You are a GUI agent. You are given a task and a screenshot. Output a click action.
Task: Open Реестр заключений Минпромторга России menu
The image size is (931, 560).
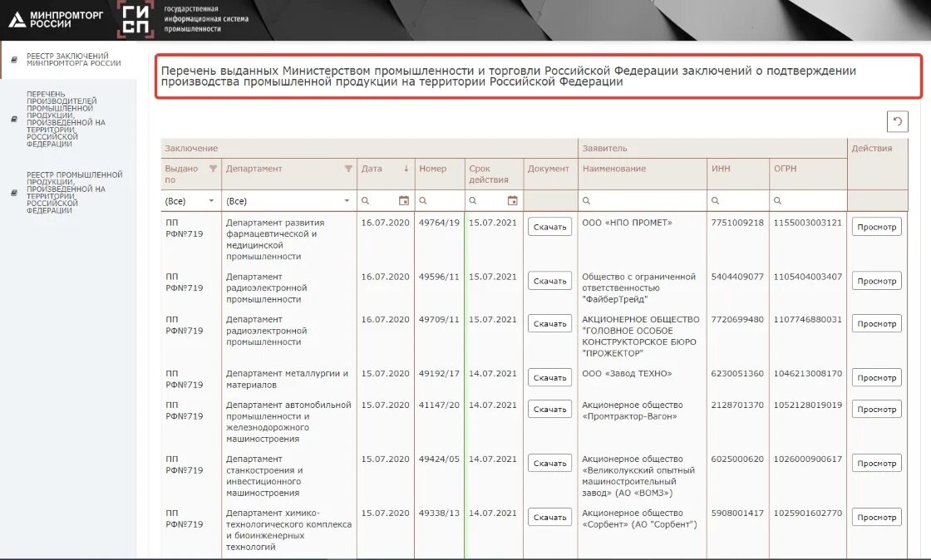coord(74,59)
